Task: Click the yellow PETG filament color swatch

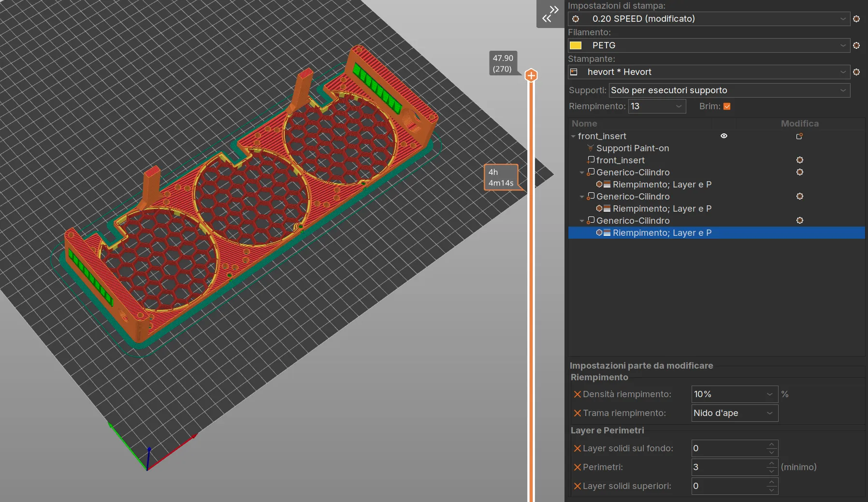Action: pyautogui.click(x=576, y=45)
